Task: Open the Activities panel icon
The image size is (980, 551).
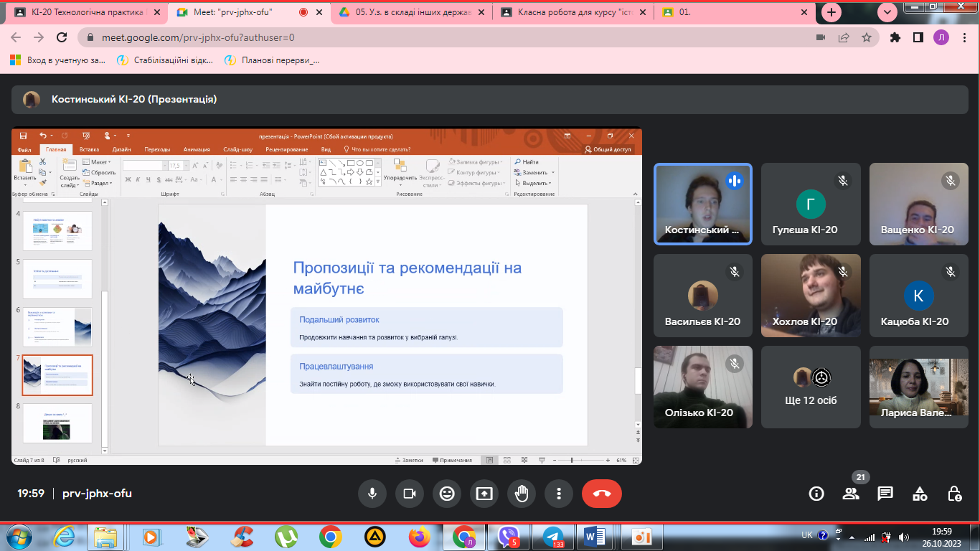Action: click(920, 494)
